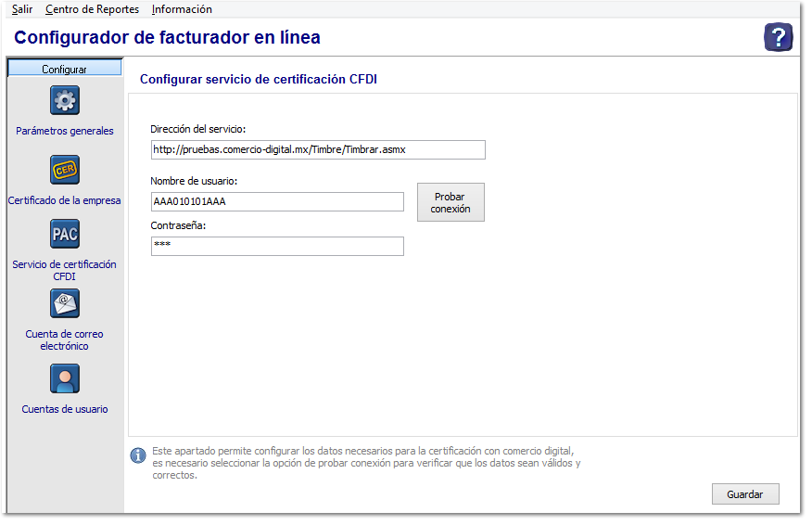Click the blue info circle icon
812x525 pixels.
click(x=138, y=455)
